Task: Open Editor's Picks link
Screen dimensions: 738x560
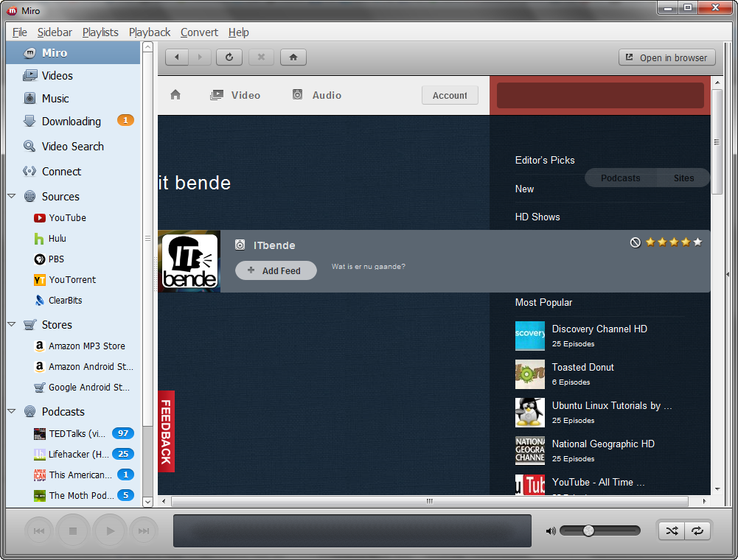Action: pos(545,160)
